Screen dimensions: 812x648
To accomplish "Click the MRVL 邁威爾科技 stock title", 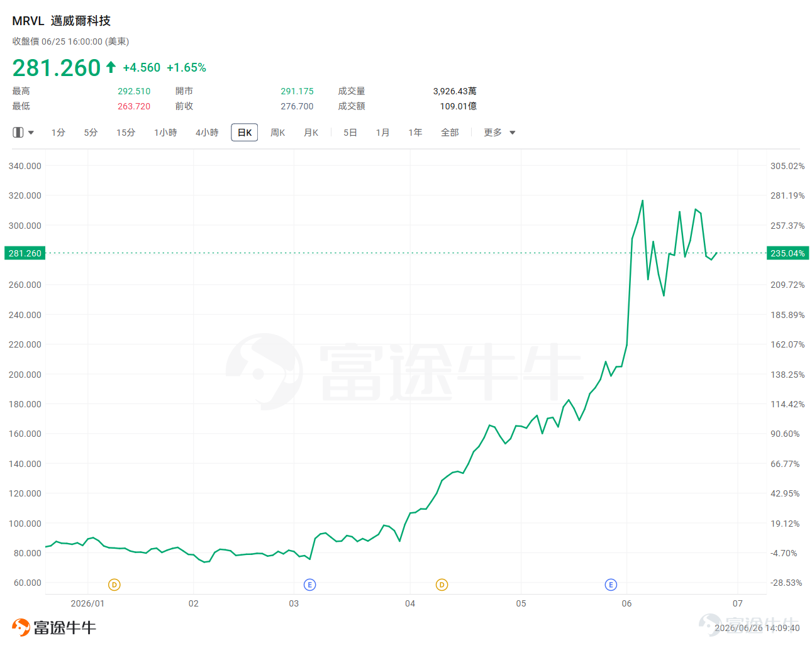I will 62,21.
